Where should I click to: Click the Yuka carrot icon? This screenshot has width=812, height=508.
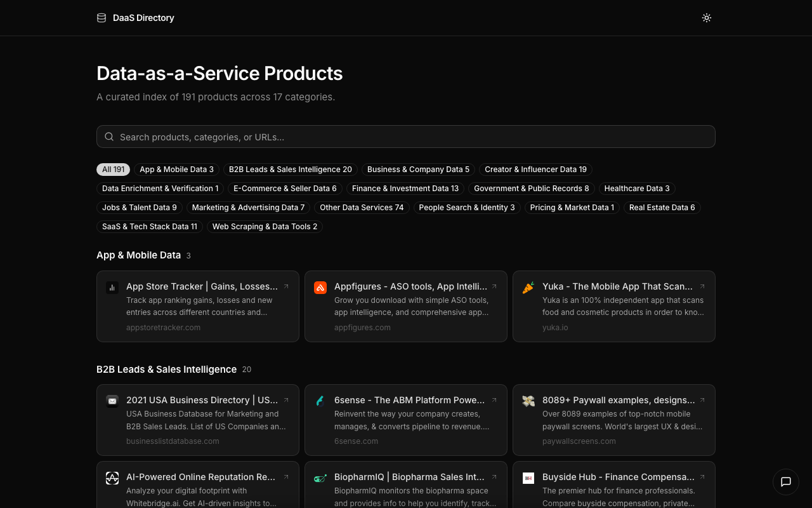tap(528, 288)
